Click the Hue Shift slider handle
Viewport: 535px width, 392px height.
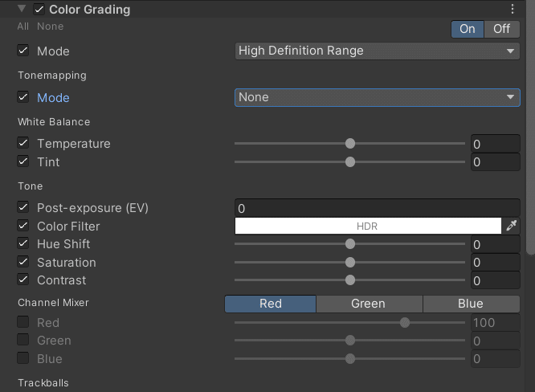point(350,244)
